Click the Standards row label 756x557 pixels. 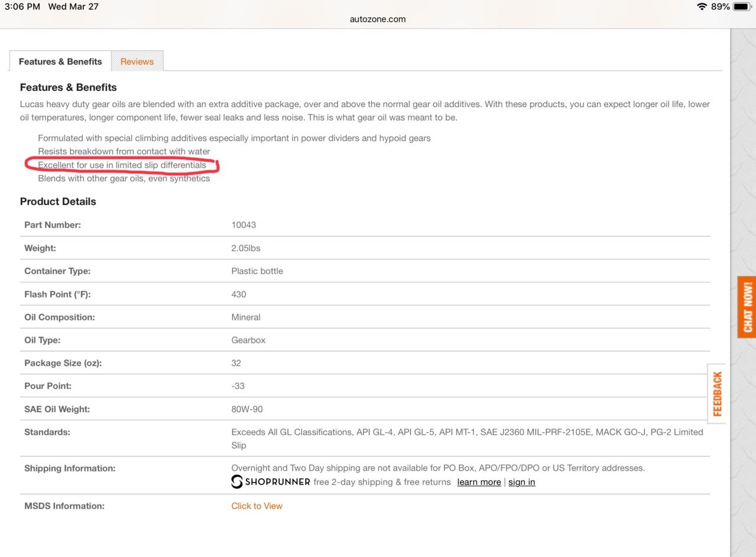click(47, 432)
